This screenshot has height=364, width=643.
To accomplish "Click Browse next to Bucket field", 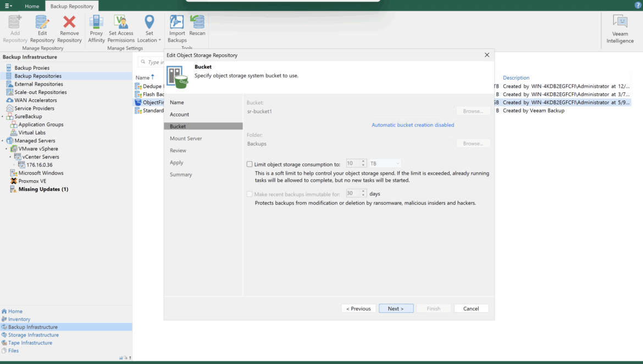I will tap(473, 111).
